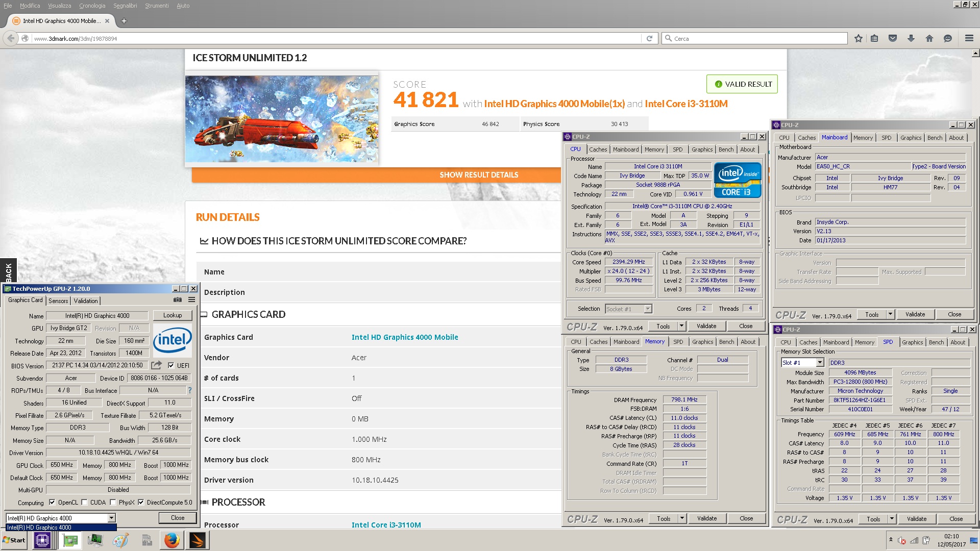Open Tools dropdown arrow in CPU-Z CPU window
The image size is (980, 551).
pyautogui.click(x=681, y=326)
